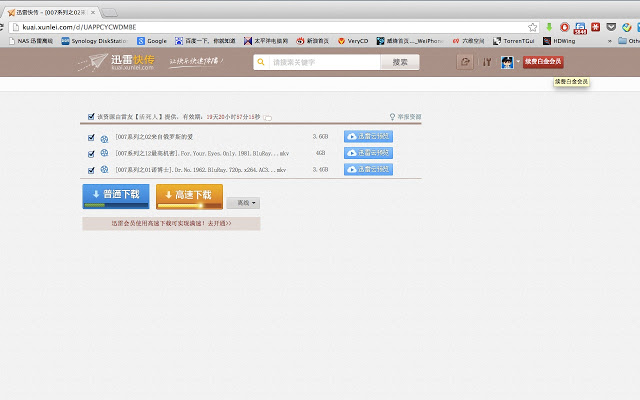Viewport: 640px width, 400px height.
Task: Open the 离线 dropdown beside download buttons
Action: pyautogui.click(x=243, y=203)
